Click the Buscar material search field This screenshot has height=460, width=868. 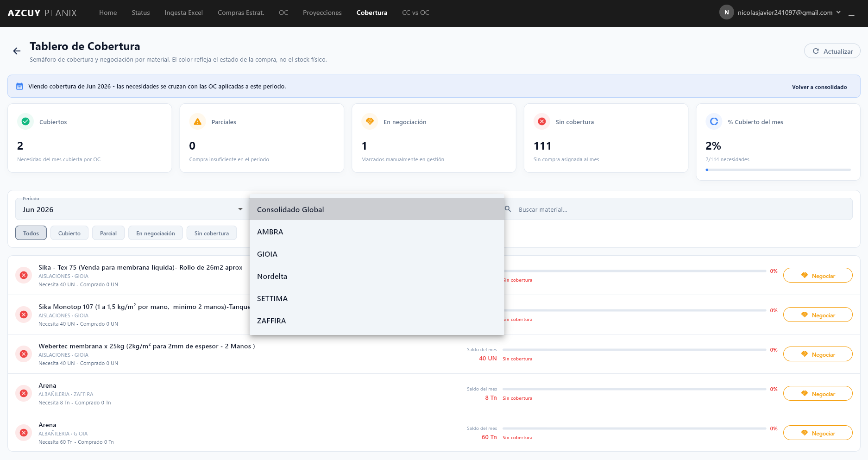click(679, 209)
